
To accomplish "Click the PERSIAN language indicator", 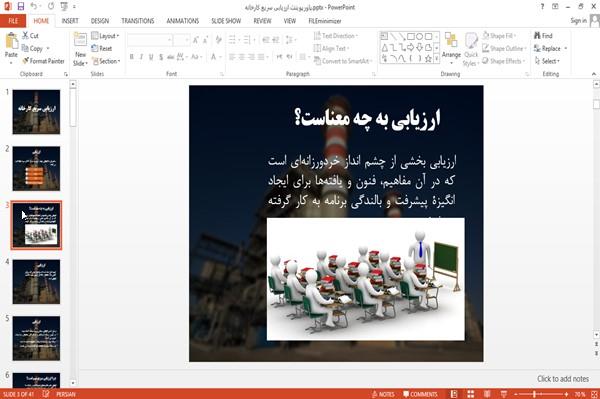I will point(66,394).
